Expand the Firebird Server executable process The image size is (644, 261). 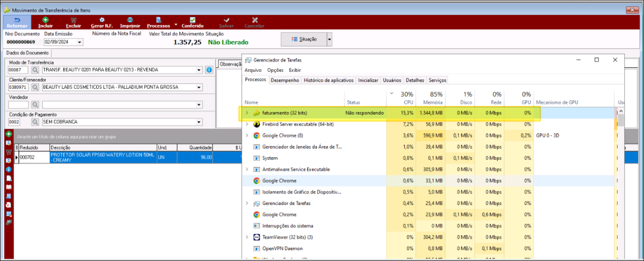pyautogui.click(x=247, y=124)
